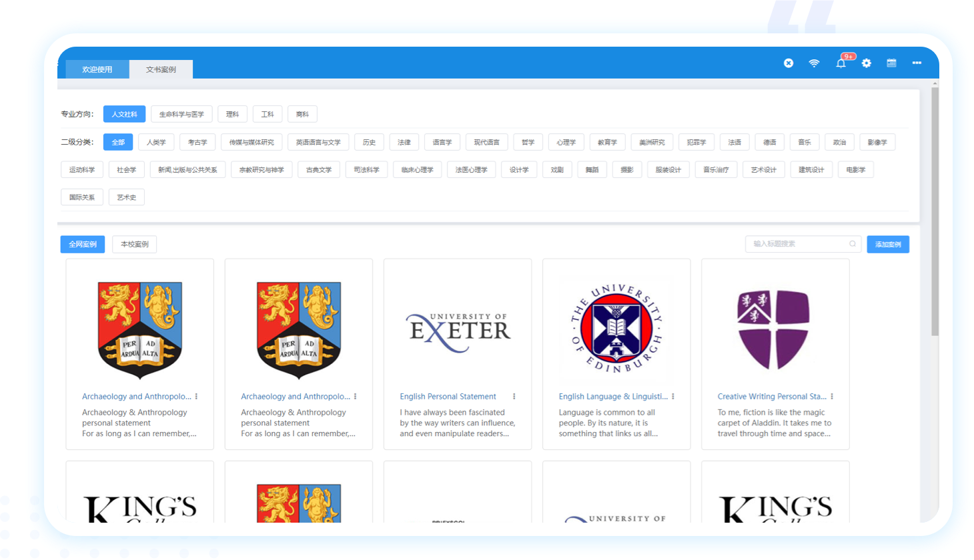Filter by 运动科学 category
The image size is (974, 560).
82,170
